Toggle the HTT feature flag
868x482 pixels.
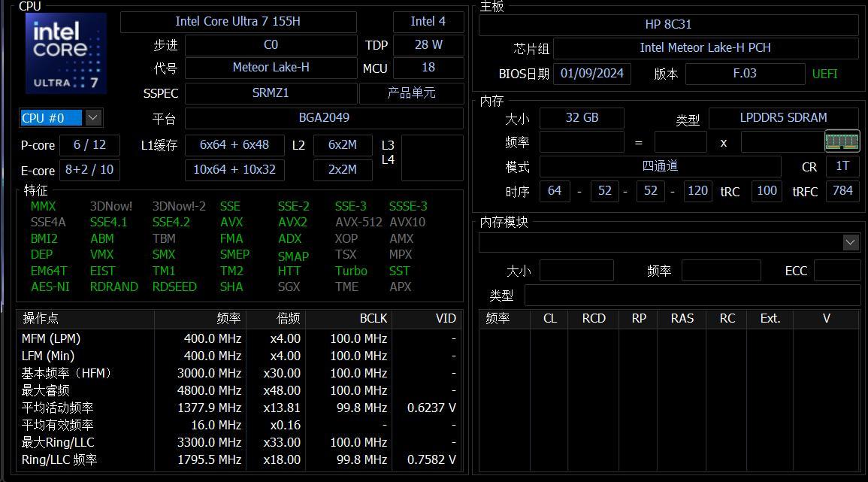(289, 271)
